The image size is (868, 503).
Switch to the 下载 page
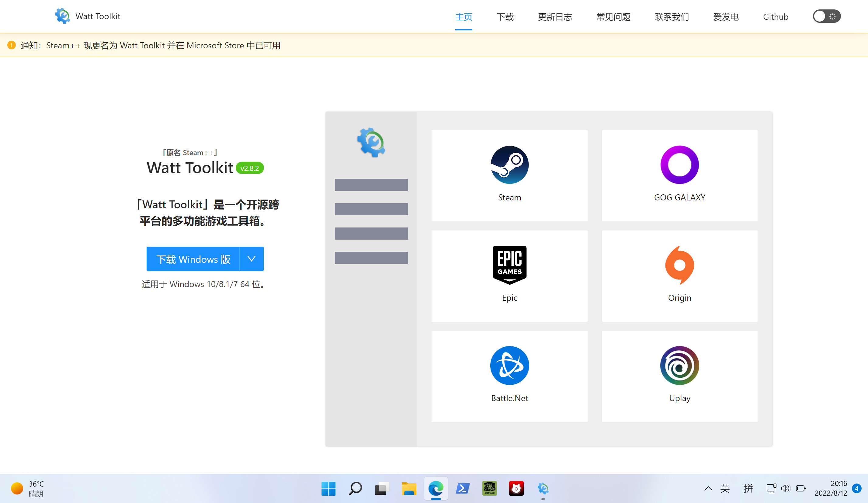tap(505, 16)
